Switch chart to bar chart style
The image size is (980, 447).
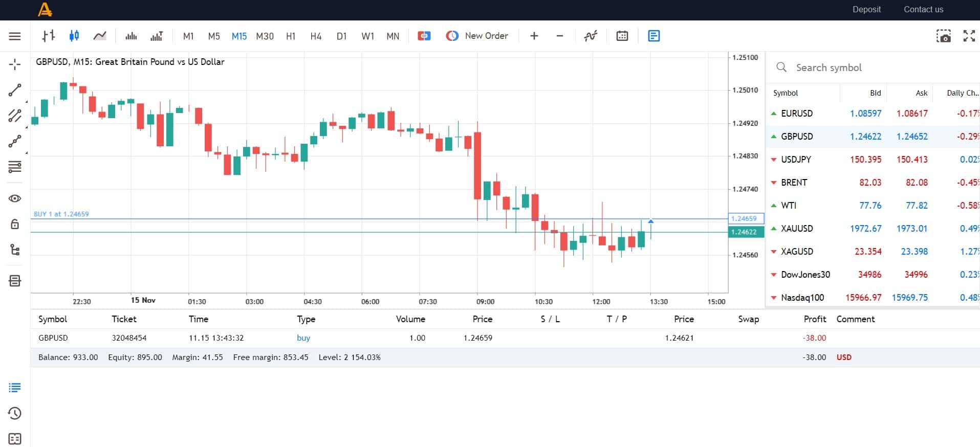point(49,36)
